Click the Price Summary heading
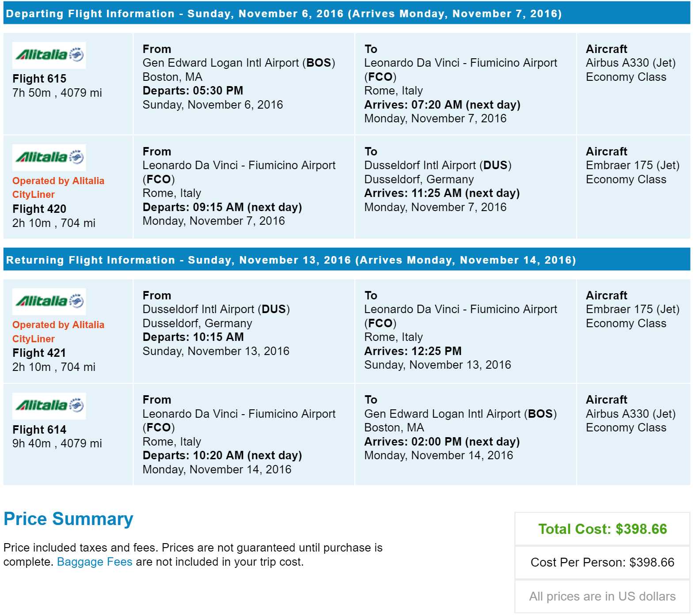 tap(68, 519)
